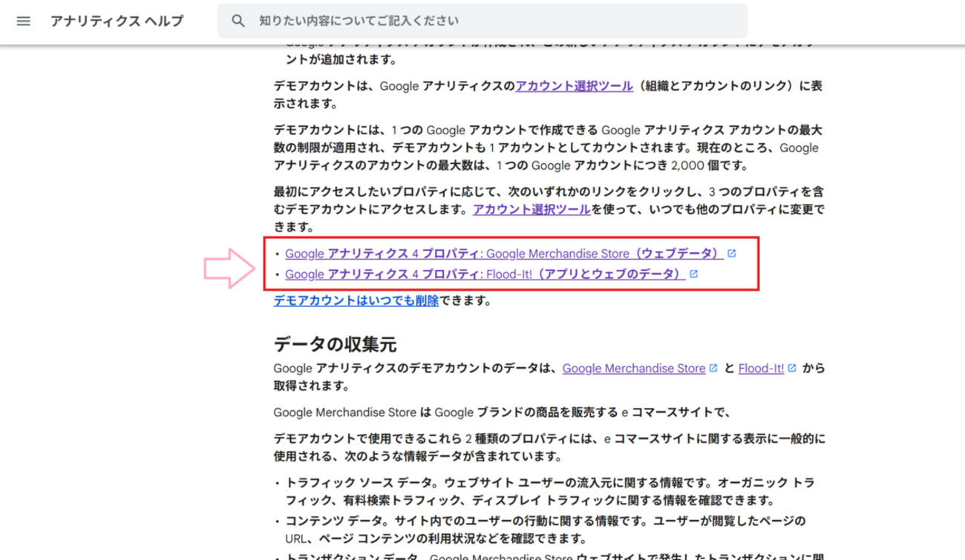Click paragraph starting Google Merchandise Store は Google ブランド
Image resolution: width=965 pixels, height=560 pixels.
[x=503, y=412]
